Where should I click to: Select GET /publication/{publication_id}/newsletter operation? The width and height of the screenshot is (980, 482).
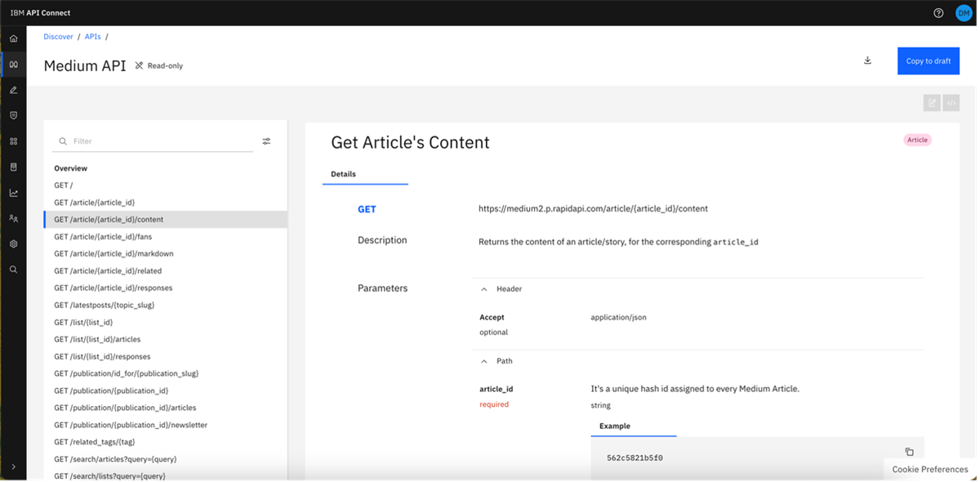[x=166, y=425]
